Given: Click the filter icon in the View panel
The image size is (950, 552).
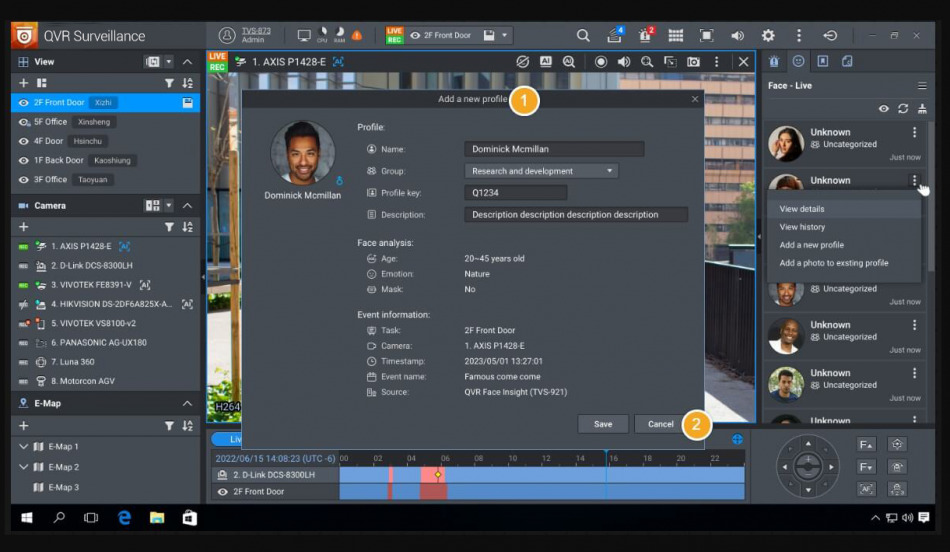Looking at the screenshot, I should (169, 83).
